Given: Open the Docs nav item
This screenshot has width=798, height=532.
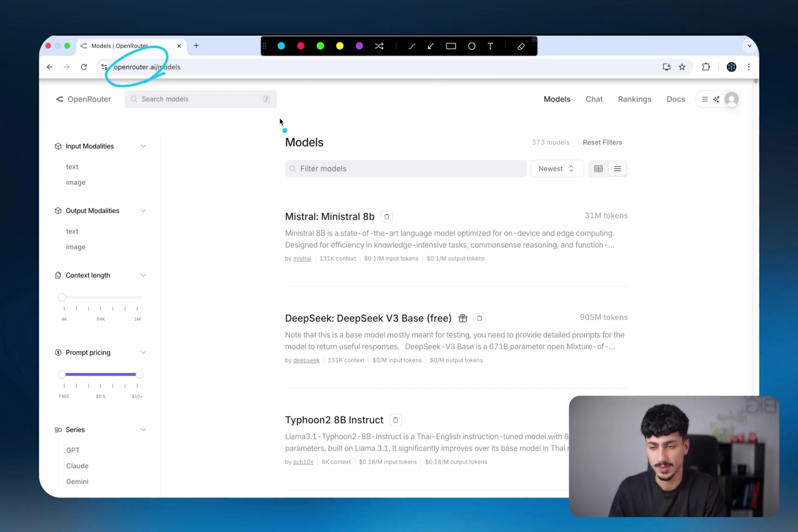Looking at the screenshot, I should click(x=676, y=99).
